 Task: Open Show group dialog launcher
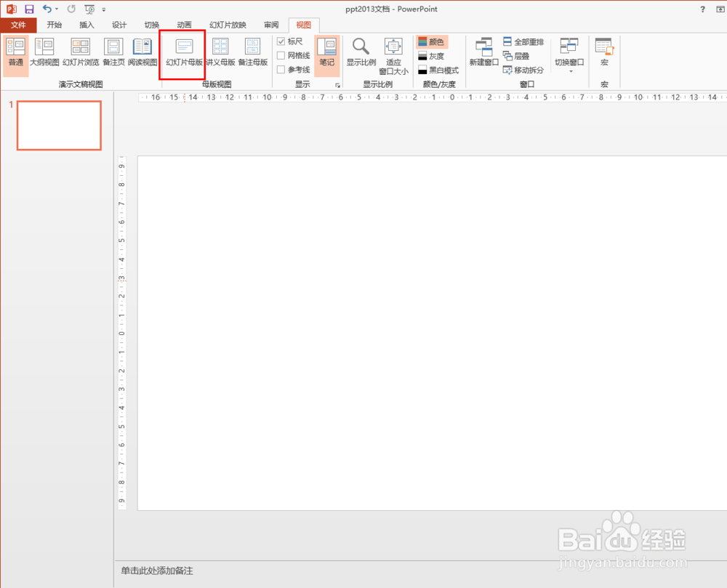(x=337, y=85)
